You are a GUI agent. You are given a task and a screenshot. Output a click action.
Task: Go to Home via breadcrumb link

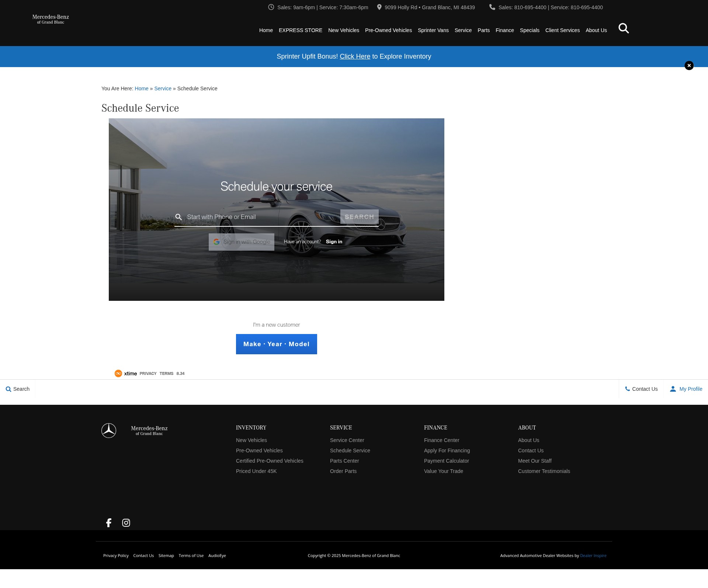142,88
